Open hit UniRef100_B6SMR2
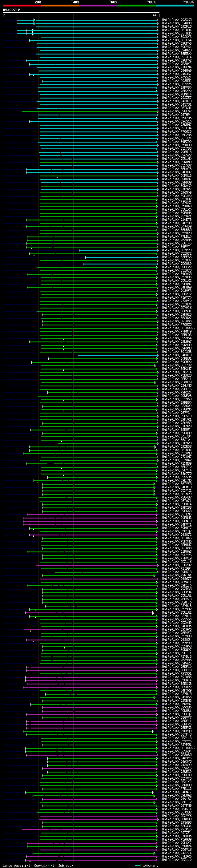 [x=177, y=687]
